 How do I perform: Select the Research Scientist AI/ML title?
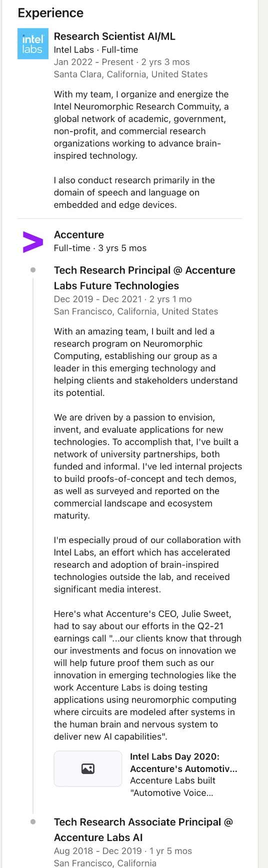[x=114, y=36]
